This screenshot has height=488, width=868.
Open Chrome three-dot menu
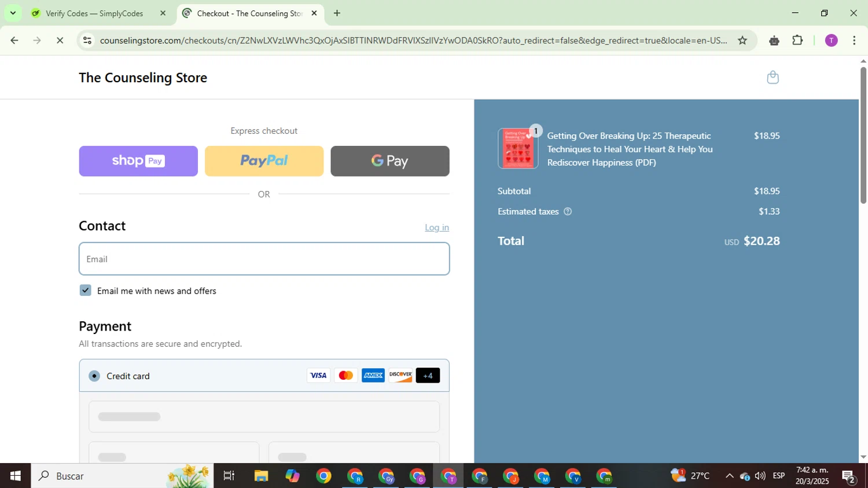coord(854,41)
